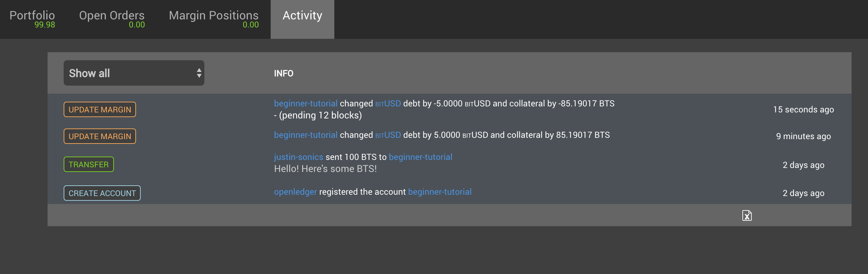The image size is (868, 274).
Task: Open the Open Orders tab
Action: 112,19
